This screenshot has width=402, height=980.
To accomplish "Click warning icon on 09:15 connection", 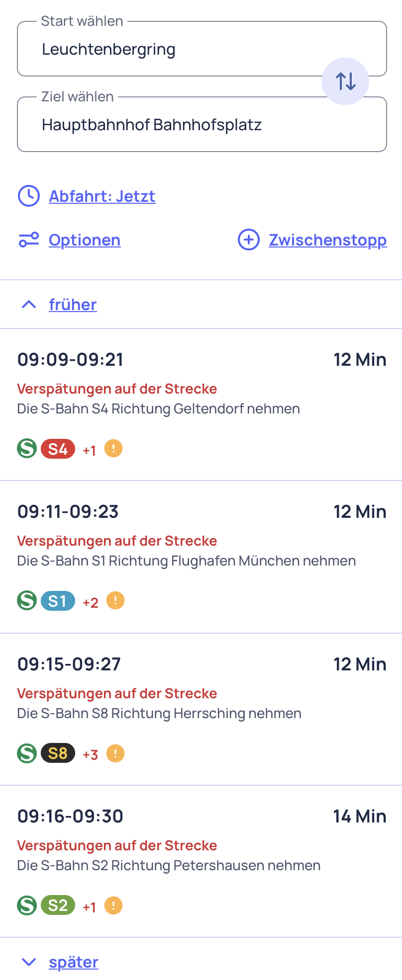I will [x=115, y=753].
